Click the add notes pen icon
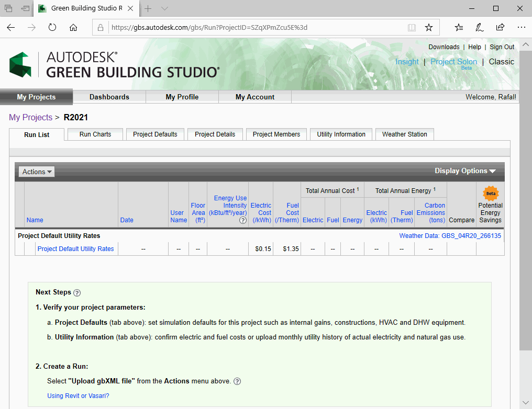Image resolution: width=532 pixels, height=409 pixels. tap(480, 27)
